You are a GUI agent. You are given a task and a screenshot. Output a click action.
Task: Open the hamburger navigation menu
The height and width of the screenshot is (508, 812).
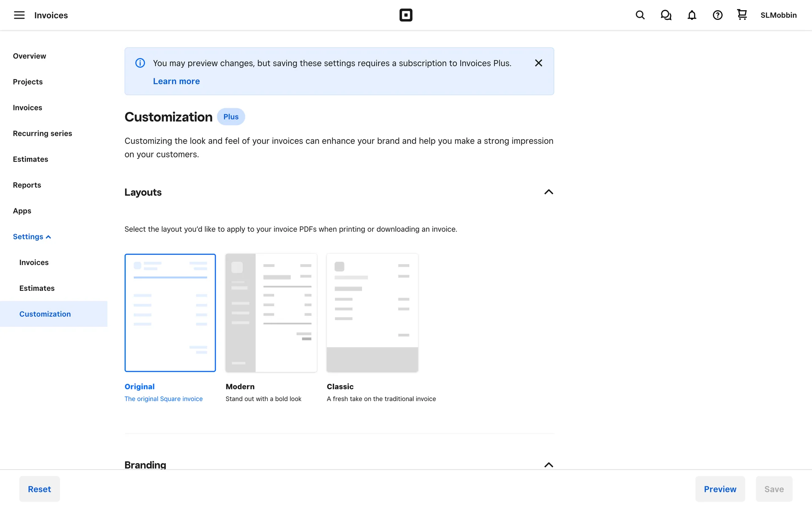19,15
